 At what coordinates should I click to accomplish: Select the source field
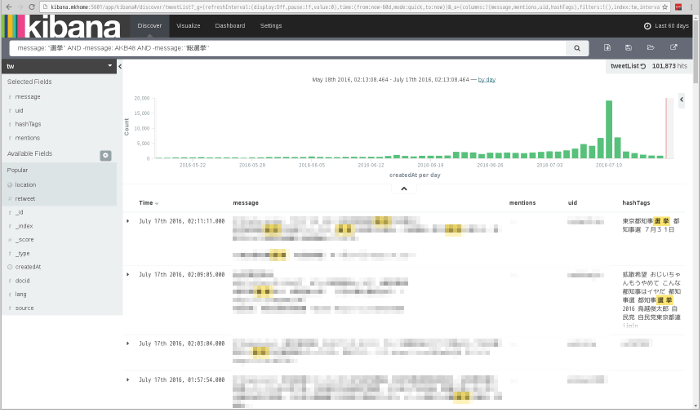click(25, 308)
